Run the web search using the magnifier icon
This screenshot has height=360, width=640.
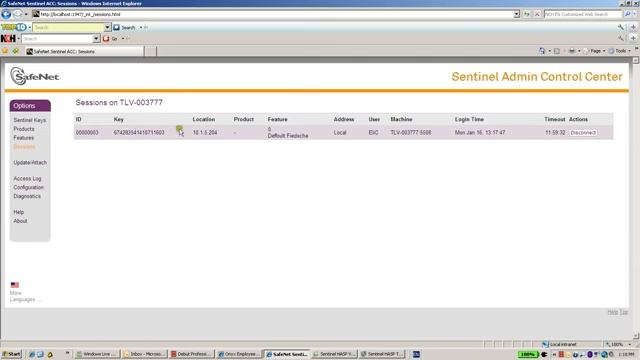point(627,14)
